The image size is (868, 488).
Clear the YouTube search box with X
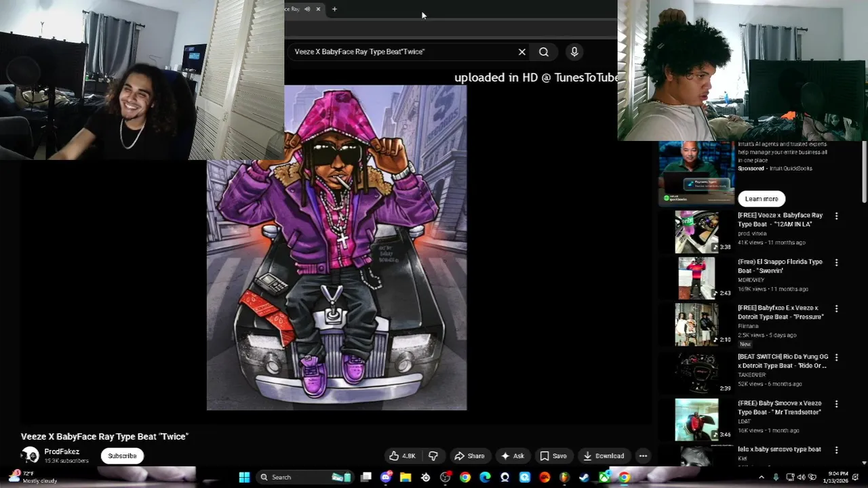[x=522, y=52]
